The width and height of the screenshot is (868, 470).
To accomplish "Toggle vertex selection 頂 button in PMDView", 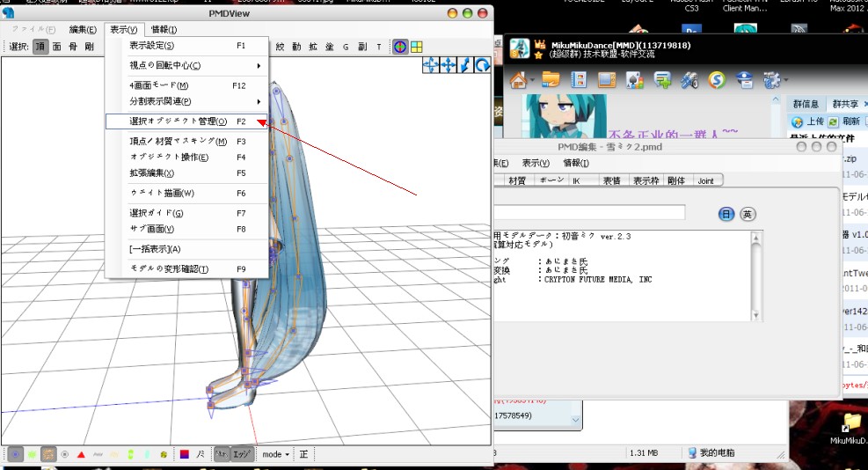I will click(x=40, y=47).
